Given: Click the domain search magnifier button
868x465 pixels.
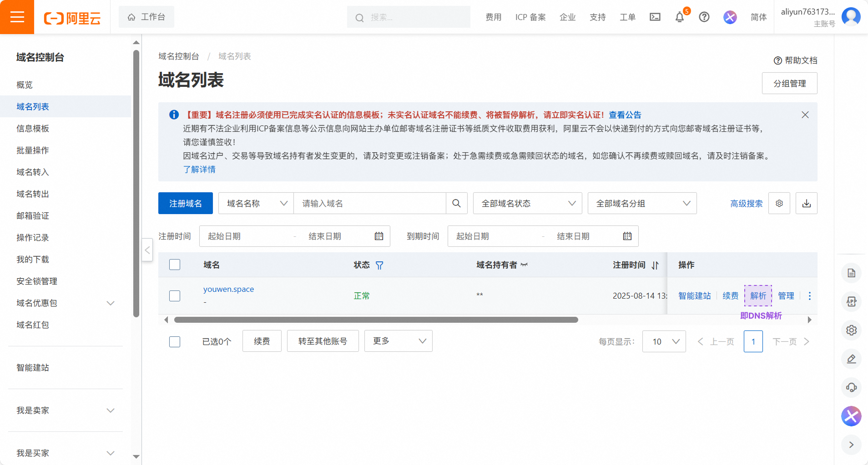Looking at the screenshot, I should [x=457, y=203].
